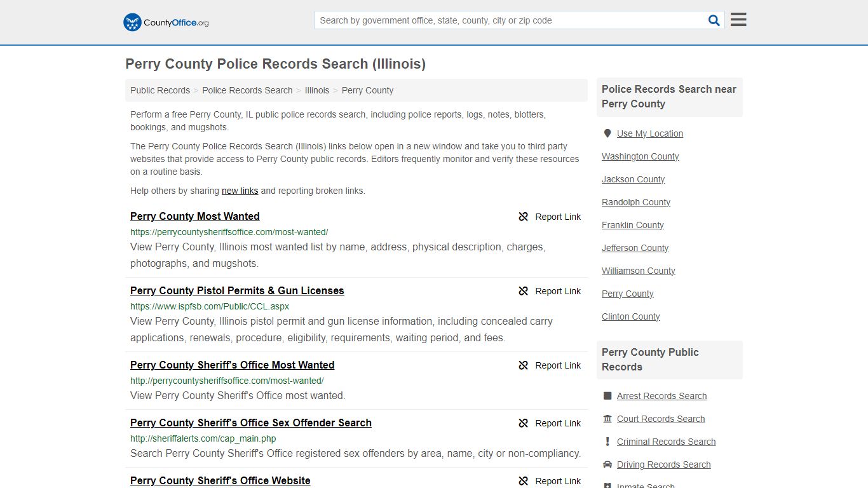Click the Driving Records Search car icon

[x=607, y=464]
